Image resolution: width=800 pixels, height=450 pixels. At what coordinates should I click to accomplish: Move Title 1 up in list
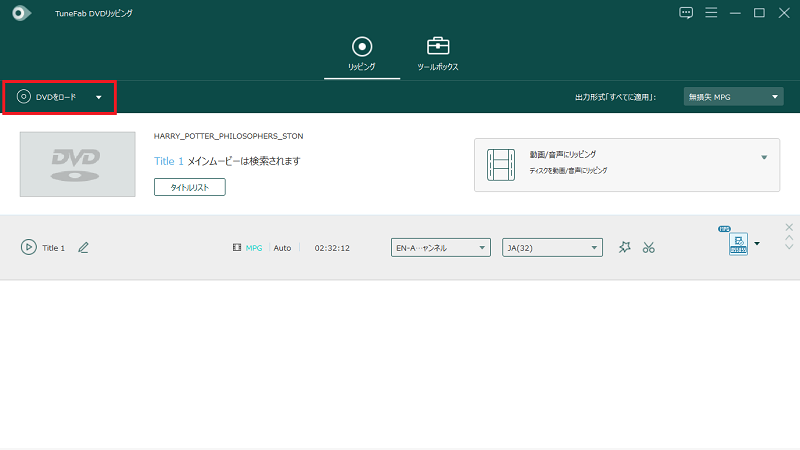point(789,238)
